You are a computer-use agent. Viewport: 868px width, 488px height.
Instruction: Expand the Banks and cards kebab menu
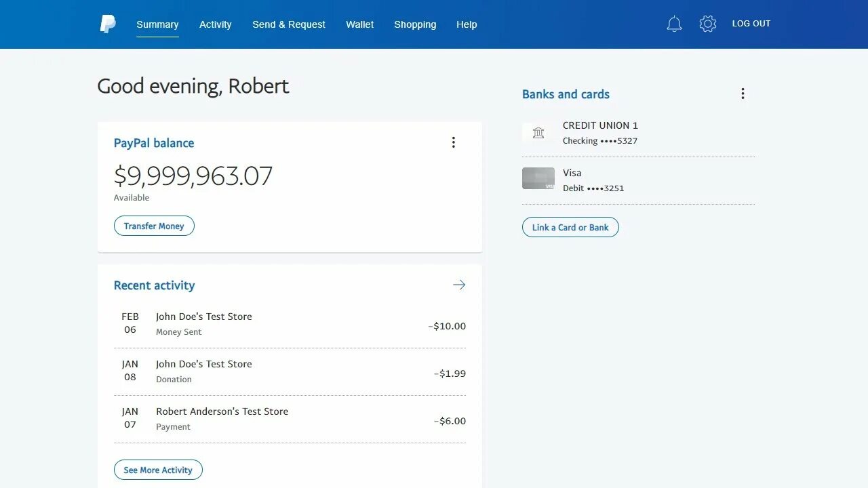coord(743,94)
